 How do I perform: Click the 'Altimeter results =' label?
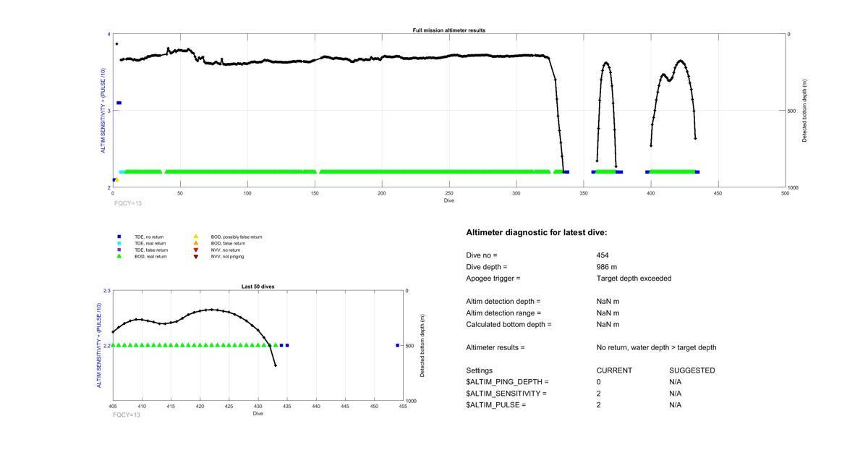[495, 348]
